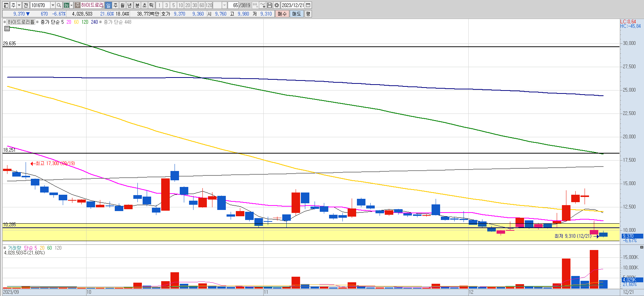Click the high price 9,980 value

tap(243, 14)
